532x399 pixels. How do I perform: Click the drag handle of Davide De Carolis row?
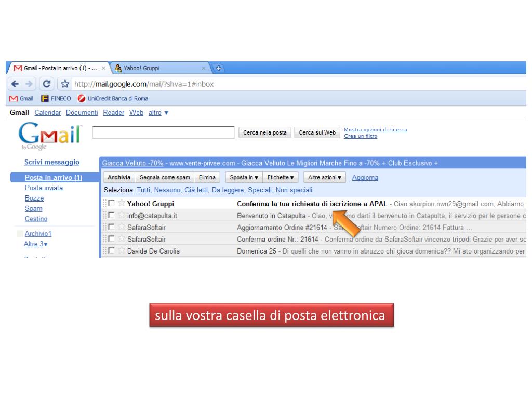(x=104, y=251)
